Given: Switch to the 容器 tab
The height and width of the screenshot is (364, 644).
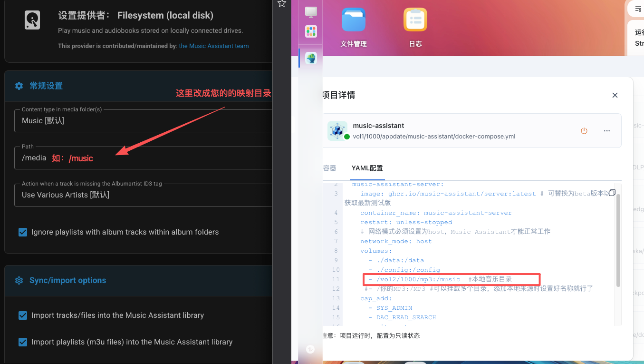Looking at the screenshot, I should [x=329, y=168].
